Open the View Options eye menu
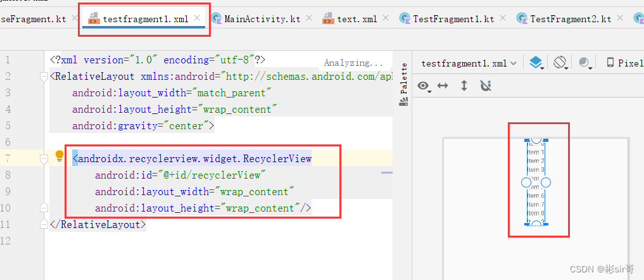Image resolution: width=644 pixels, height=280 pixels. click(x=424, y=86)
